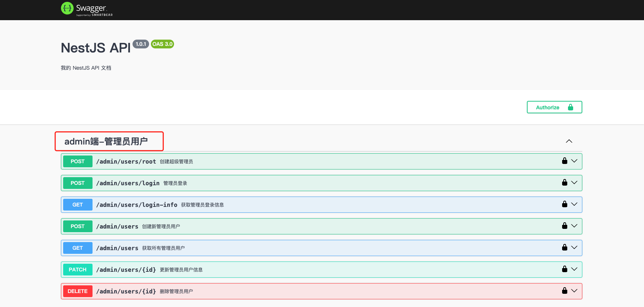This screenshot has width=644, height=307.
Task: Click the red DELETE method badge
Action: coord(77,291)
